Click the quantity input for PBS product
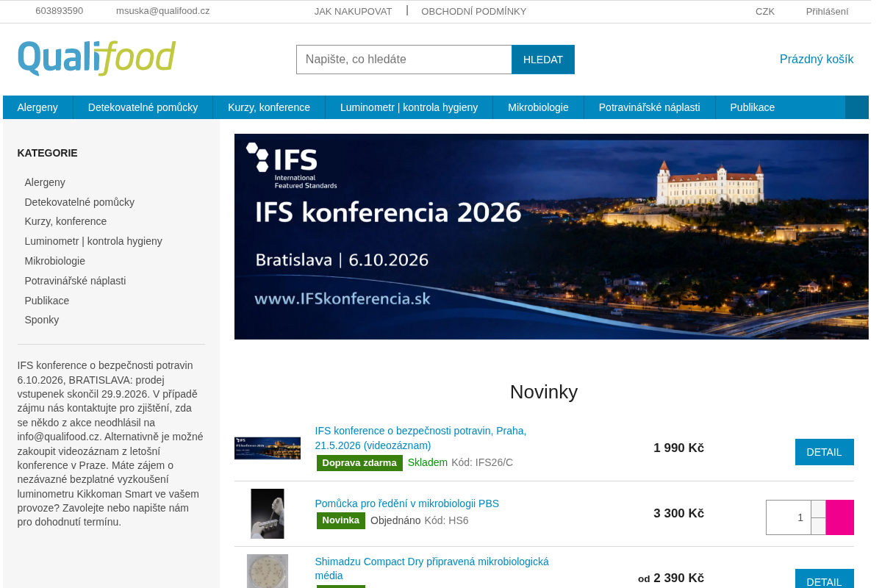The height and width of the screenshot is (588, 882). click(x=789, y=517)
